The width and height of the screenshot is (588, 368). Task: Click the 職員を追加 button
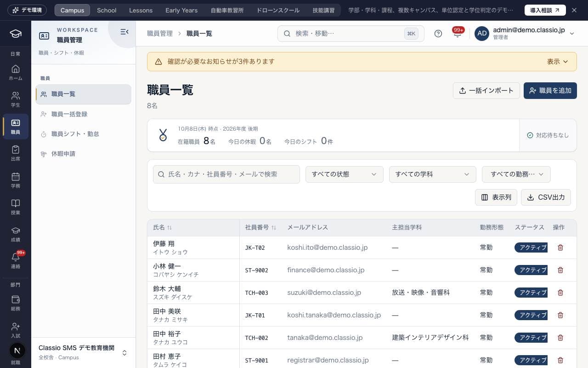550,91
